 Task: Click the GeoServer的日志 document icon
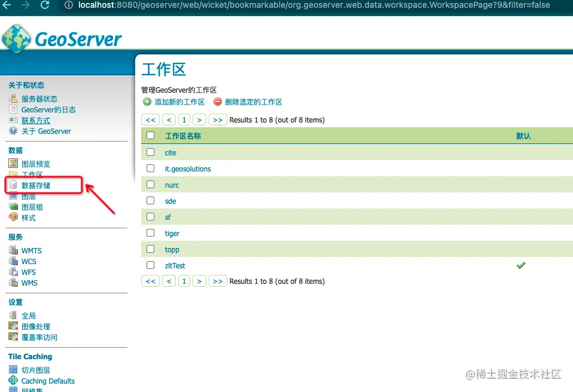pyautogui.click(x=13, y=109)
